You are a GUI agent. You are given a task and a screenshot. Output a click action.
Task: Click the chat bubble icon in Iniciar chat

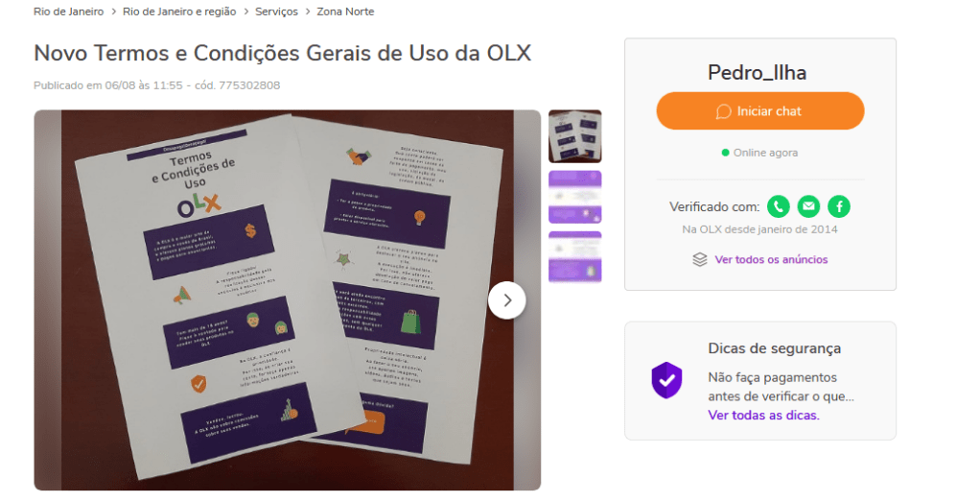coord(723,111)
